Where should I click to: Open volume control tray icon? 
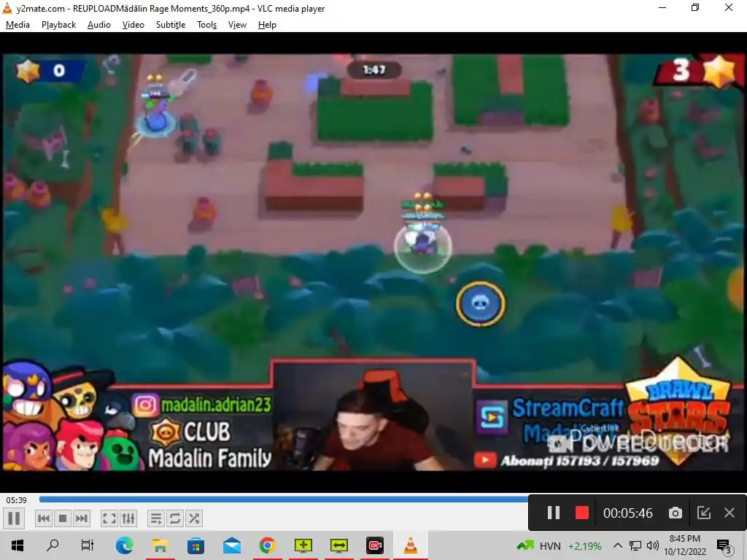653,545
